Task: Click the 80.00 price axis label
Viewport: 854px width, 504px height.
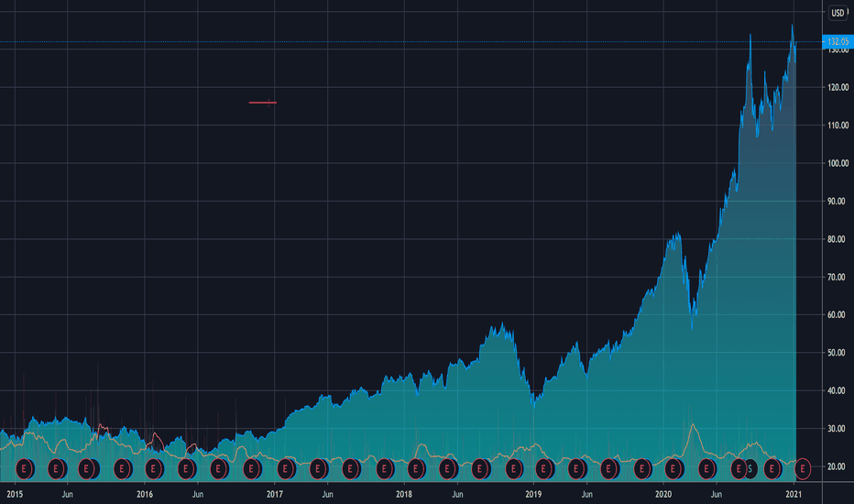Action: click(838, 239)
